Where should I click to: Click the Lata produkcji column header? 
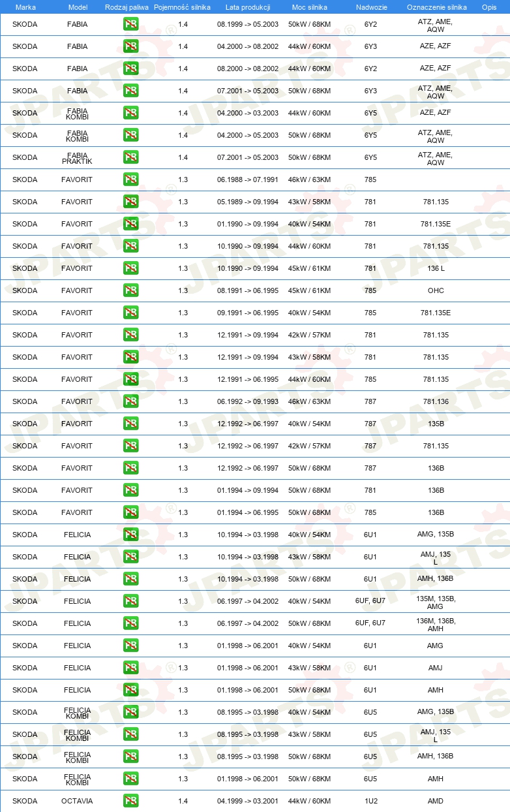pyautogui.click(x=248, y=7)
